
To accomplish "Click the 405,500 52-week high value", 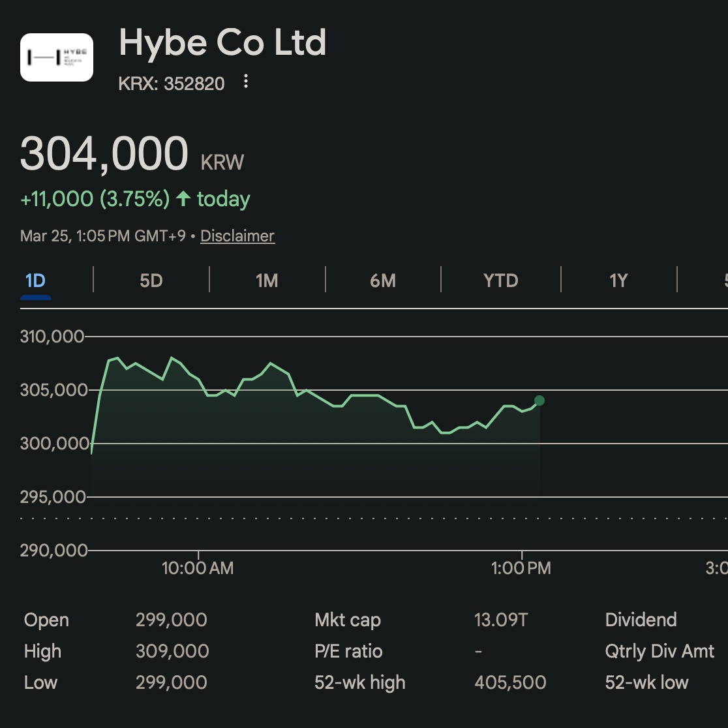I will pyautogui.click(x=510, y=682).
